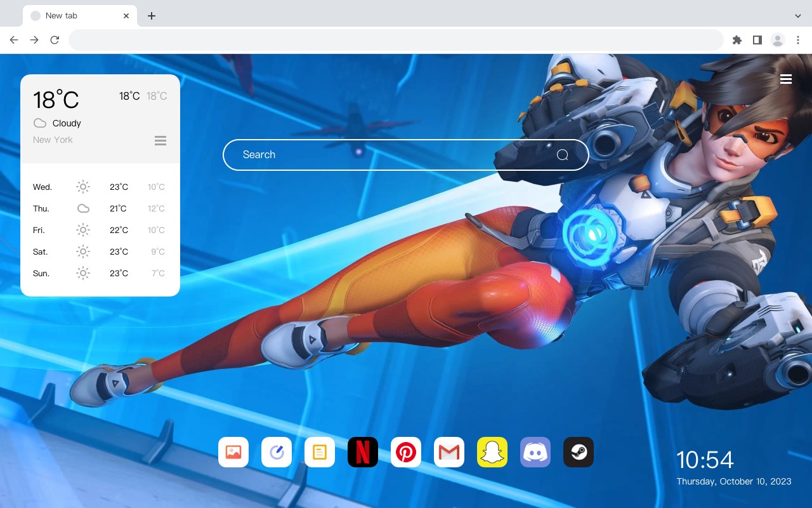Click the Fri. forecast day label
Viewport: 812px width, 508px height.
point(39,231)
